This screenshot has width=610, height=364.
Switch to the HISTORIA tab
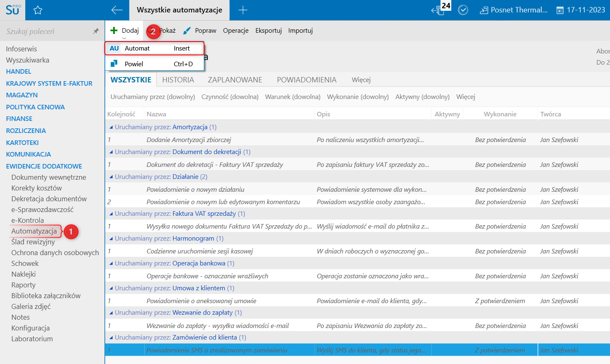pyautogui.click(x=178, y=80)
